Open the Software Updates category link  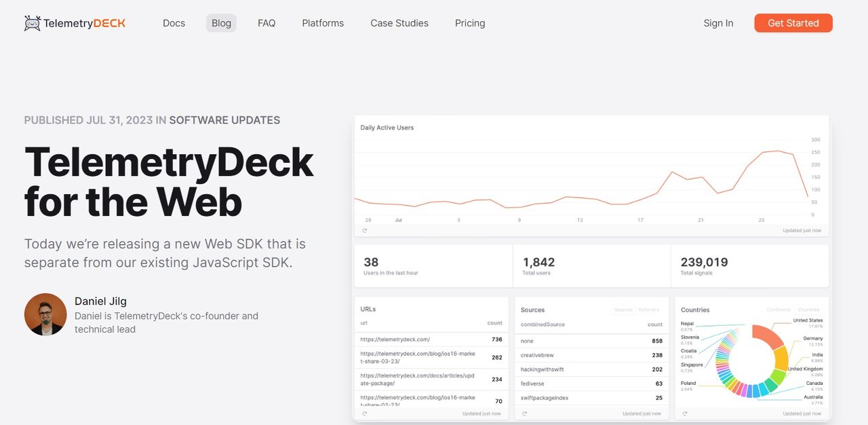pos(224,120)
